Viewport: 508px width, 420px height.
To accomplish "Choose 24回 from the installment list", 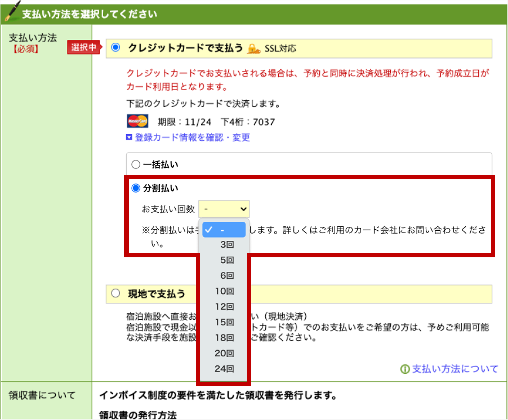I will [x=225, y=369].
